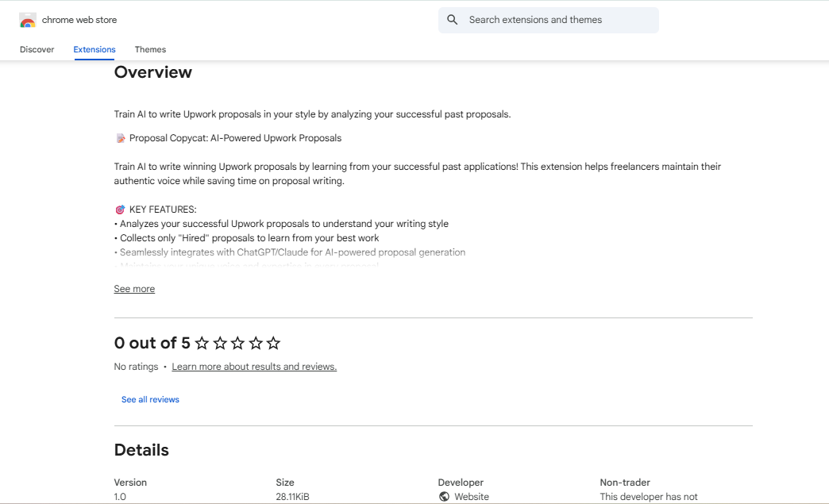
Task: Click the globe icon next to Website
Action: [444, 497]
